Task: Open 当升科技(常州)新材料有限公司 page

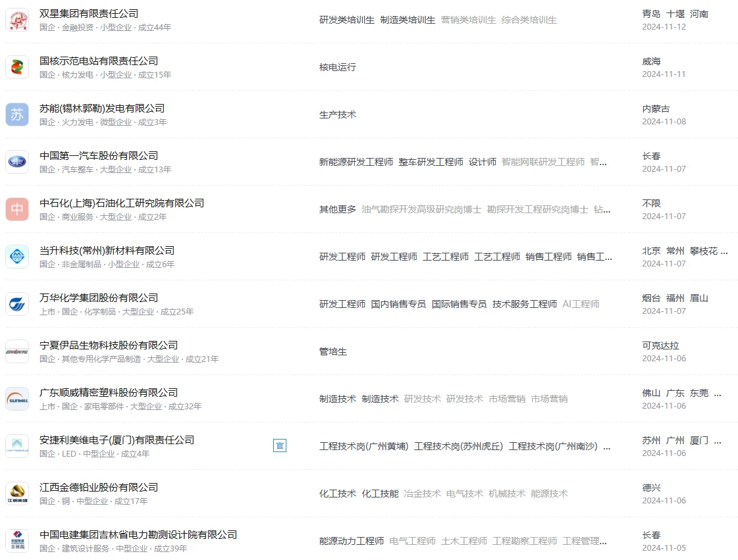Action: pyautogui.click(x=107, y=251)
